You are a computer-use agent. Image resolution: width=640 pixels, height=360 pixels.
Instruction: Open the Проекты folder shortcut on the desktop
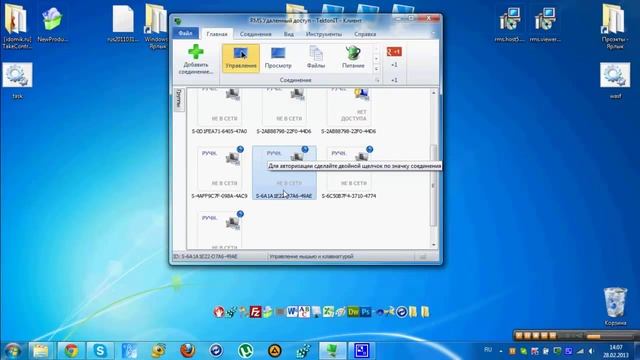click(x=615, y=26)
